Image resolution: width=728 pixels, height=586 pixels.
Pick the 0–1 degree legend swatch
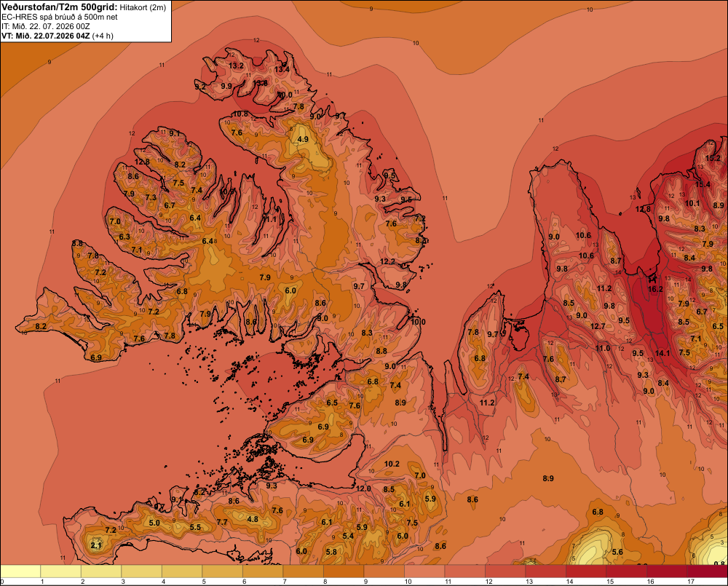click(20, 571)
